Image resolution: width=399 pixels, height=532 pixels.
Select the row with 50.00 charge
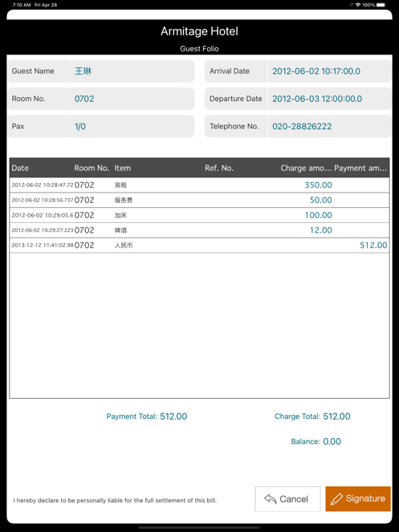(x=199, y=200)
